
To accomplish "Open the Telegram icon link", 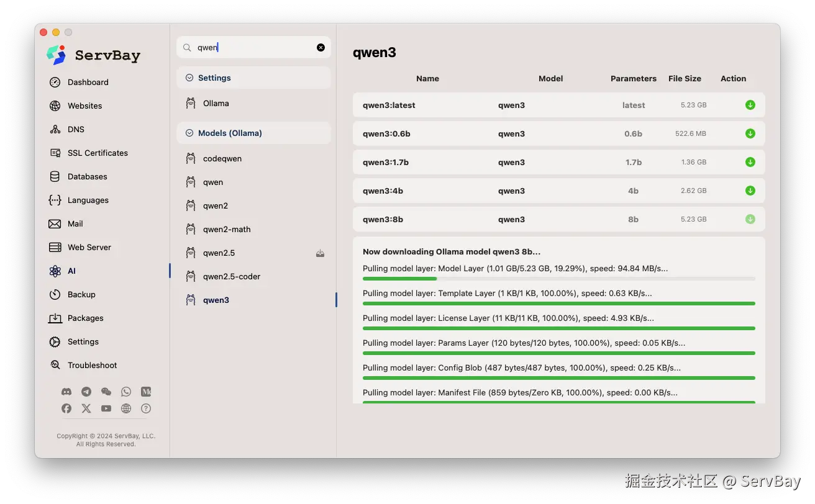I will click(x=86, y=392).
